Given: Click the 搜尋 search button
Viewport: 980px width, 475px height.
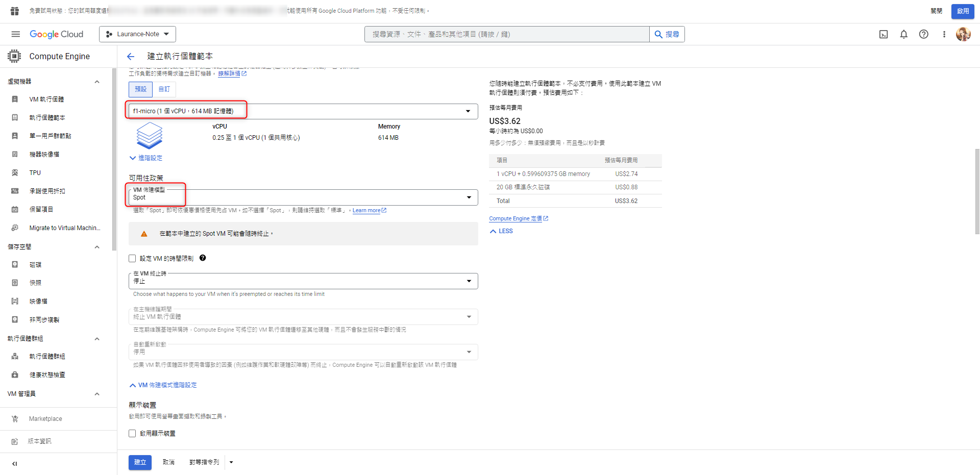Looking at the screenshot, I should pyautogui.click(x=667, y=34).
